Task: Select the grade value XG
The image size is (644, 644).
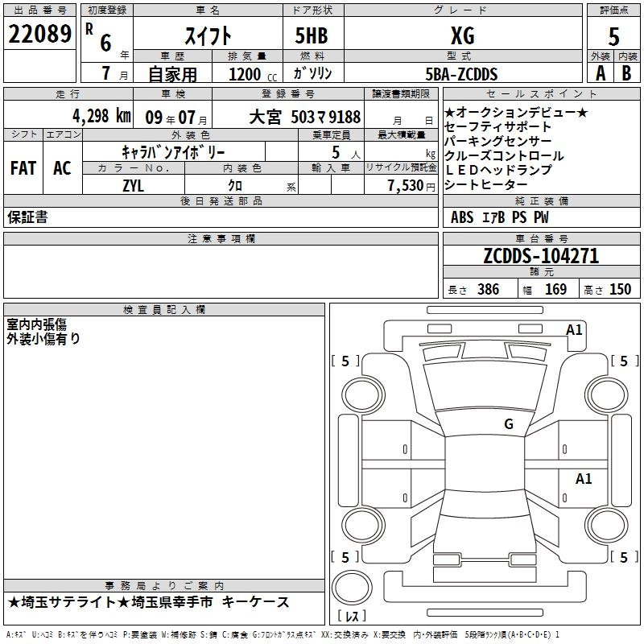Action: pyautogui.click(x=463, y=35)
